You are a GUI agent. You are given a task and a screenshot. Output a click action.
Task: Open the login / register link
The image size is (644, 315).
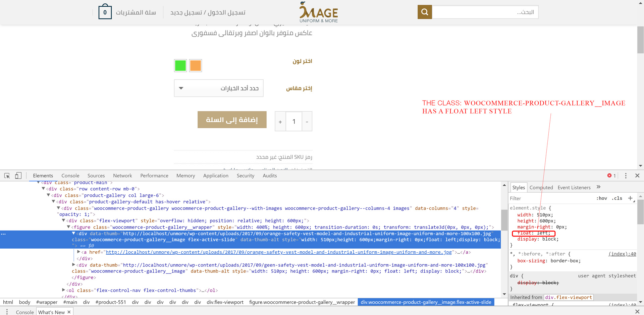[208, 12]
